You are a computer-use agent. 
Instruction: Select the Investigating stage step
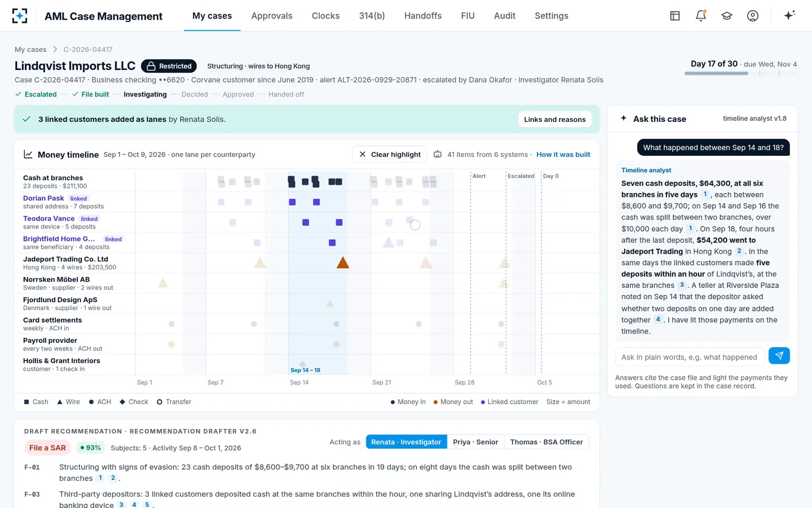[145, 94]
